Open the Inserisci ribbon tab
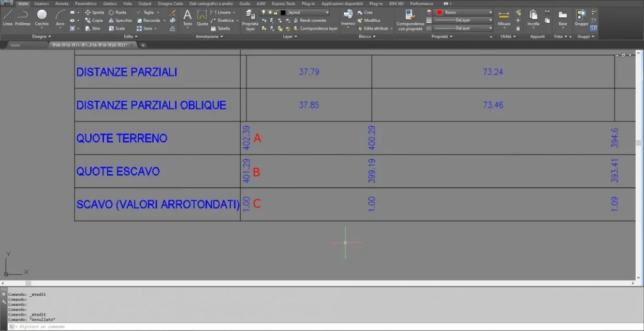 [x=41, y=4]
